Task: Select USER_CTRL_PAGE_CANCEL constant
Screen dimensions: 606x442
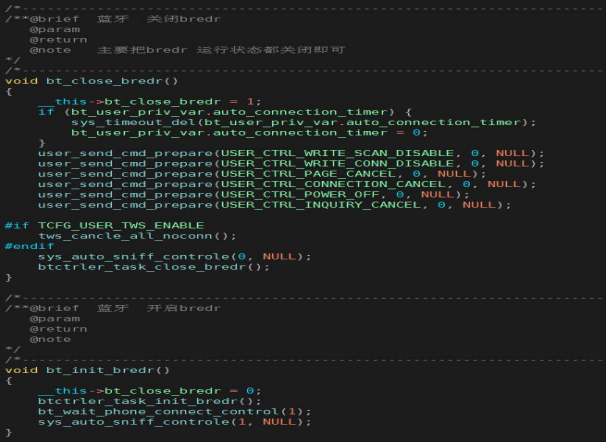Action: click(308, 174)
